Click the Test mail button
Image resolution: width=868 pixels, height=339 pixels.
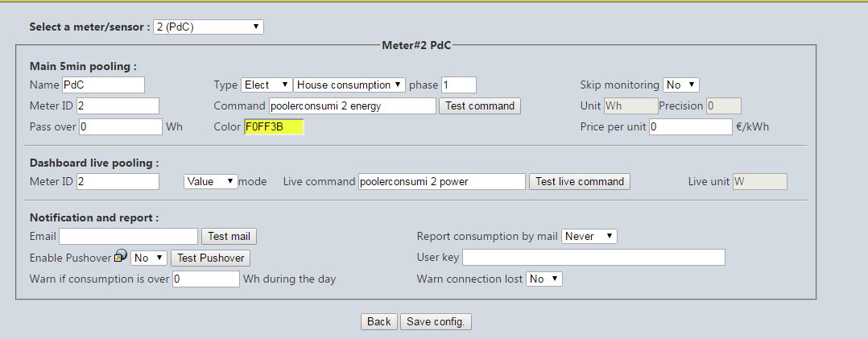[229, 236]
